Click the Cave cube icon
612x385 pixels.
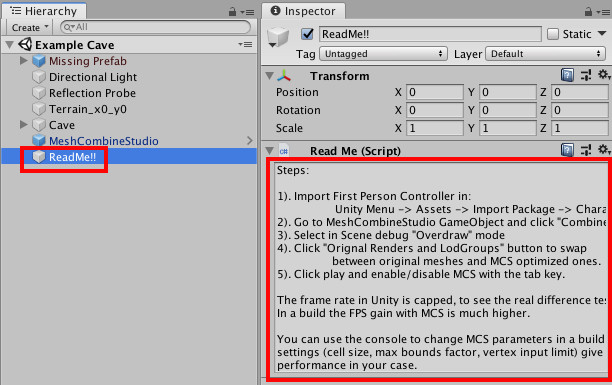39,125
